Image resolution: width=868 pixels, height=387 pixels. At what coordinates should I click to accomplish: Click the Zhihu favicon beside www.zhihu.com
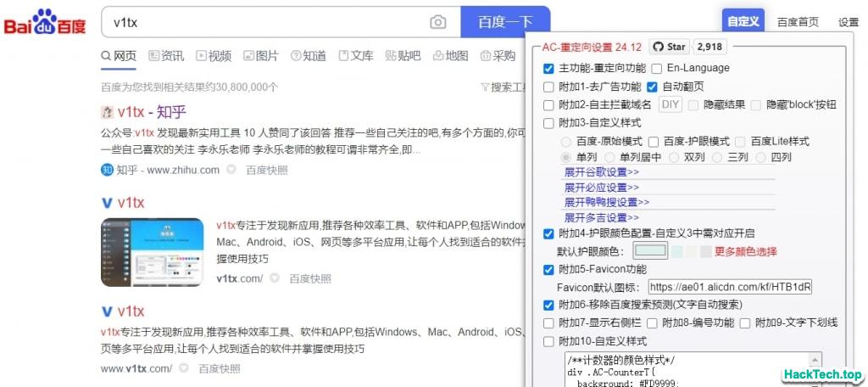(107, 170)
